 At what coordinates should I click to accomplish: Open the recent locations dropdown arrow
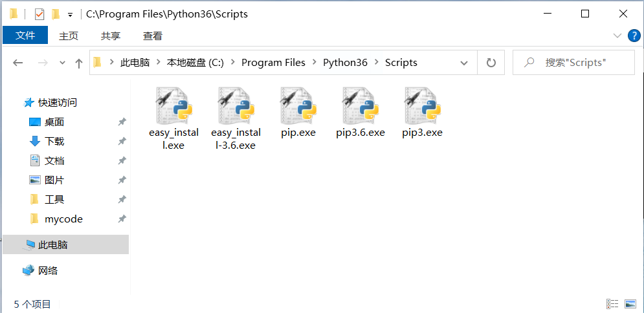pos(62,63)
